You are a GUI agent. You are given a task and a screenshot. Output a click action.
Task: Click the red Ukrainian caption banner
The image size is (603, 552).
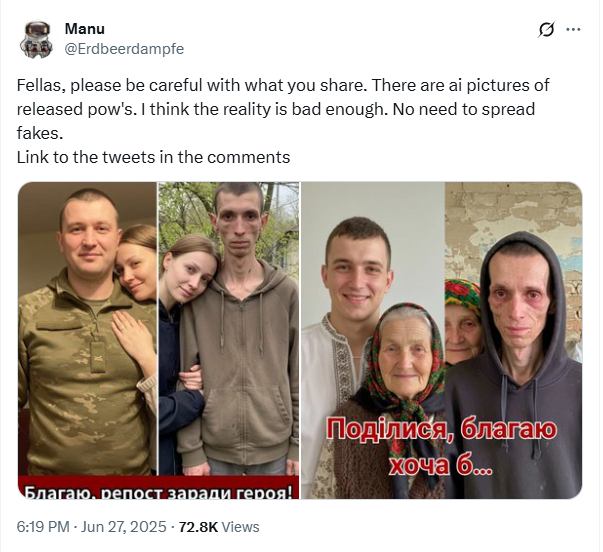[x=158, y=487]
